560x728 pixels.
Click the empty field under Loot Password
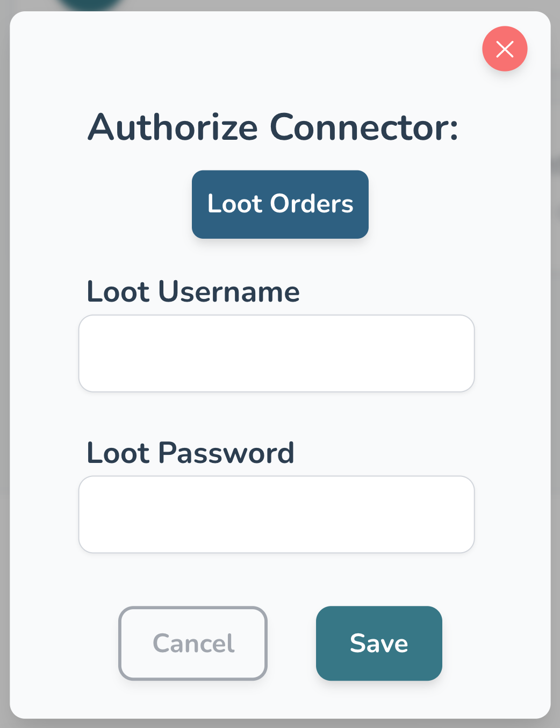[x=276, y=514]
